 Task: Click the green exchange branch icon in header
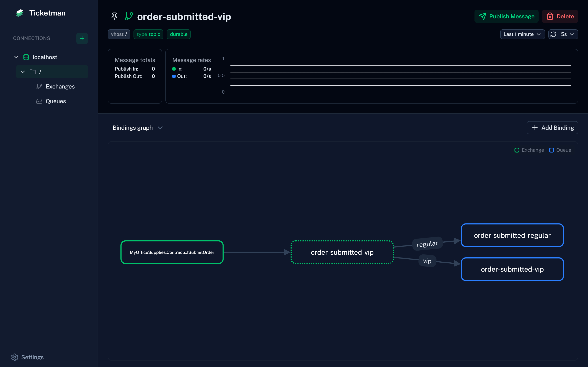(x=129, y=16)
